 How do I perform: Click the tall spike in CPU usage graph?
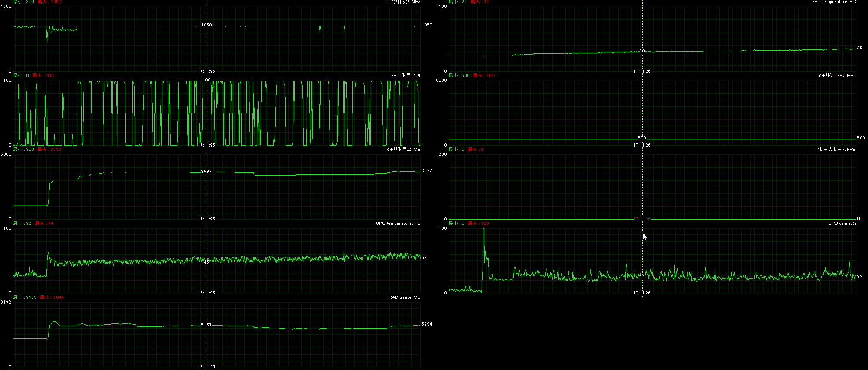click(483, 238)
